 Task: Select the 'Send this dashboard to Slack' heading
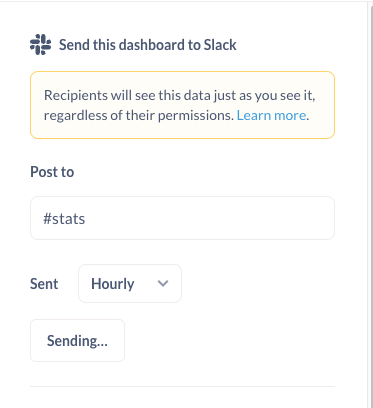148,45
